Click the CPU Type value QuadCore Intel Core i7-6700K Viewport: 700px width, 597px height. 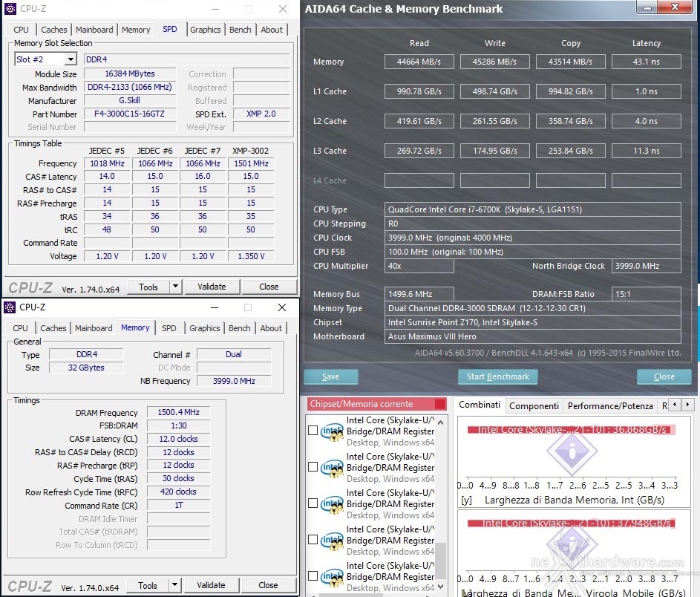tap(532, 209)
